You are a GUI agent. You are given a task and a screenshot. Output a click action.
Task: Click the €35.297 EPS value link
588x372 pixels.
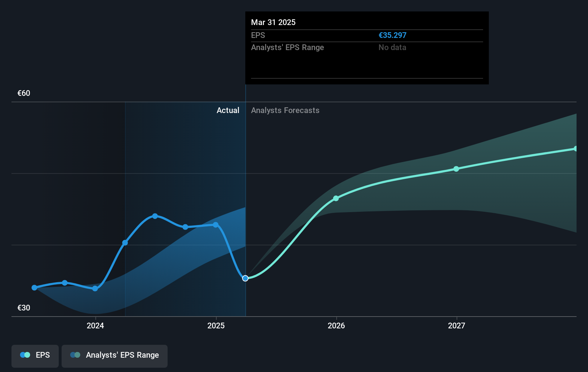click(392, 35)
